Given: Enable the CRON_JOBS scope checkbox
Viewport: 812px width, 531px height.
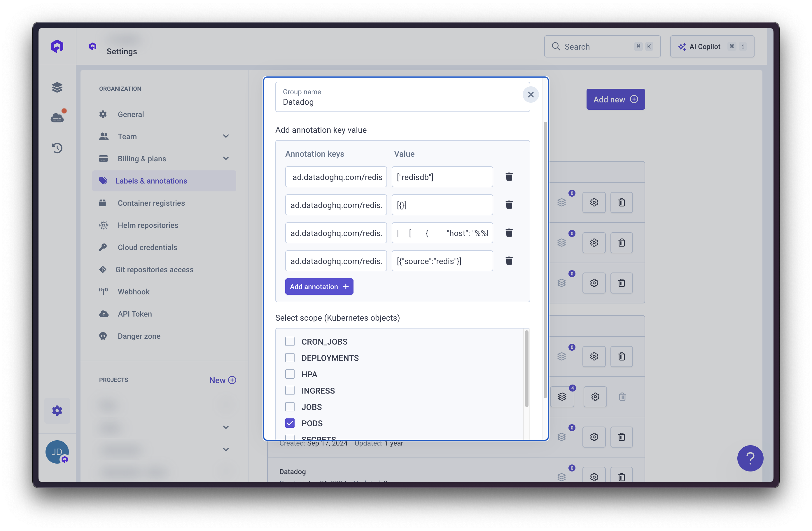Looking at the screenshot, I should [x=290, y=341].
